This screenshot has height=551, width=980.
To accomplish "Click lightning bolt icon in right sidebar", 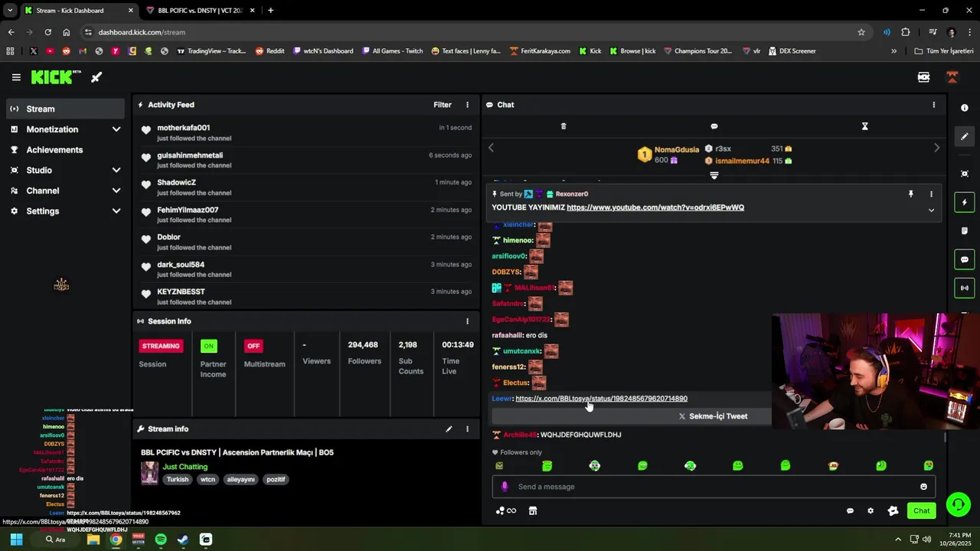I will [965, 202].
